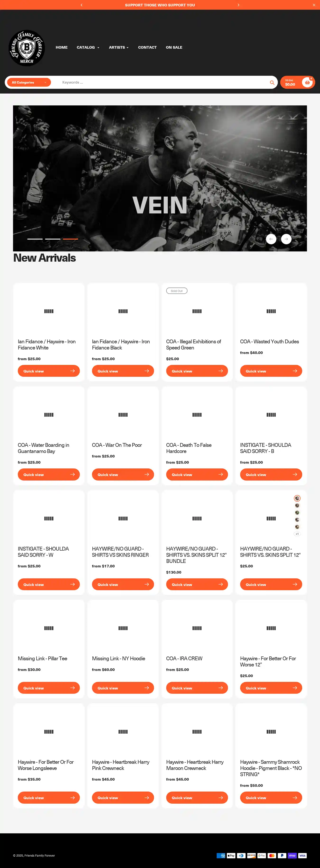Quick view COA - Wasted Youth Dudes
Viewport: 320px width, 868px height.
point(271,371)
